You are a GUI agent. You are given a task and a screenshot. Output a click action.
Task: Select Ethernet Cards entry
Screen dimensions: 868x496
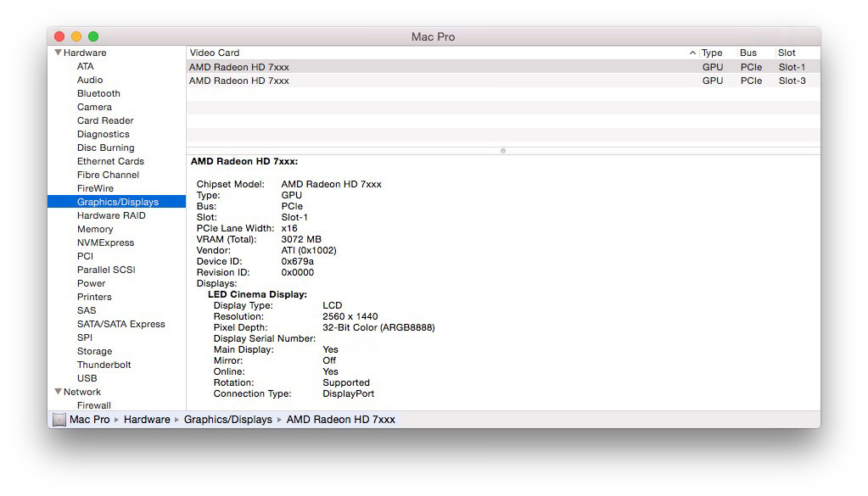pyautogui.click(x=110, y=161)
